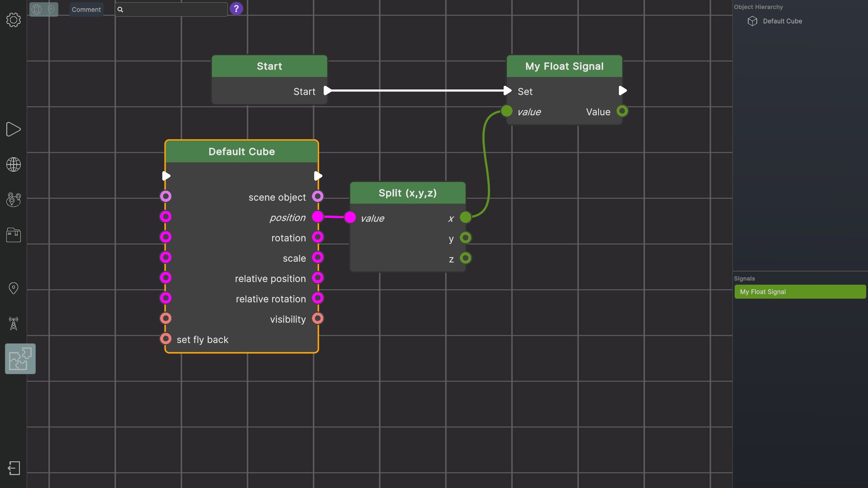Viewport: 868px width, 488px height.
Task: Click into the node search field
Action: [171, 9]
